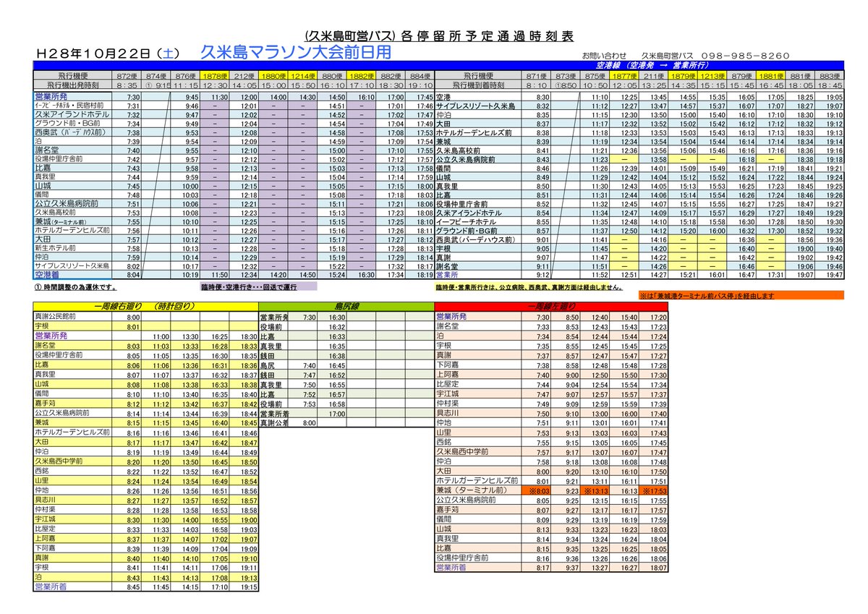868x614 pixels.
Task: Select the お問い合わせ label
Action: [603, 56]
